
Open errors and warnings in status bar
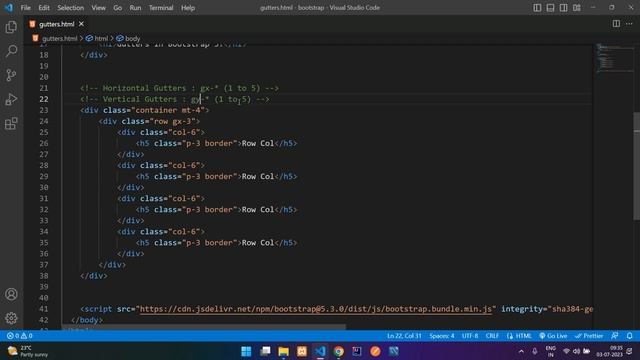point(19,336)
